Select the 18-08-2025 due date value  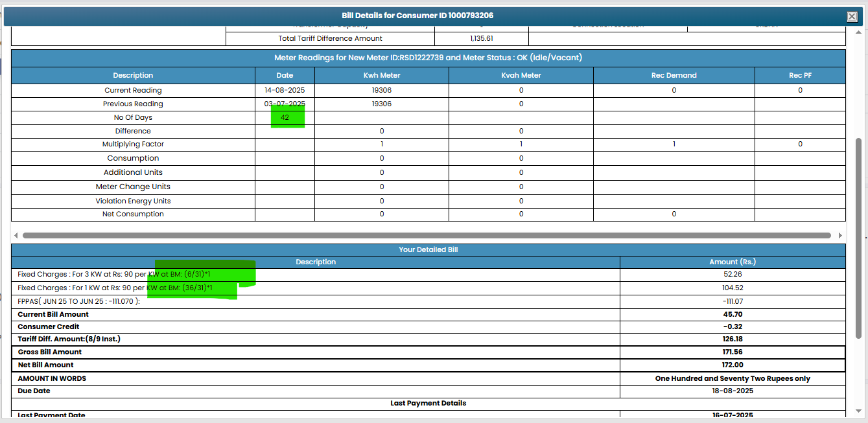(733, 391)
